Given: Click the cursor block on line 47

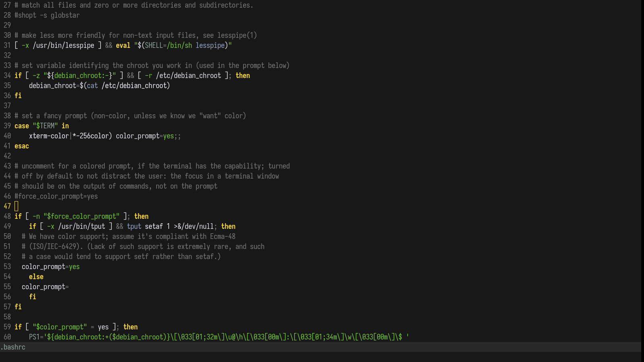Looking at the screenshot, I should coord(17,206).
